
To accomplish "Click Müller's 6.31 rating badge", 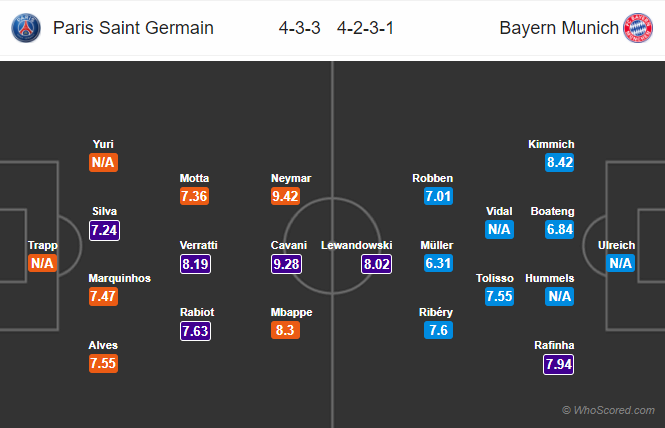I will [439, 263].
